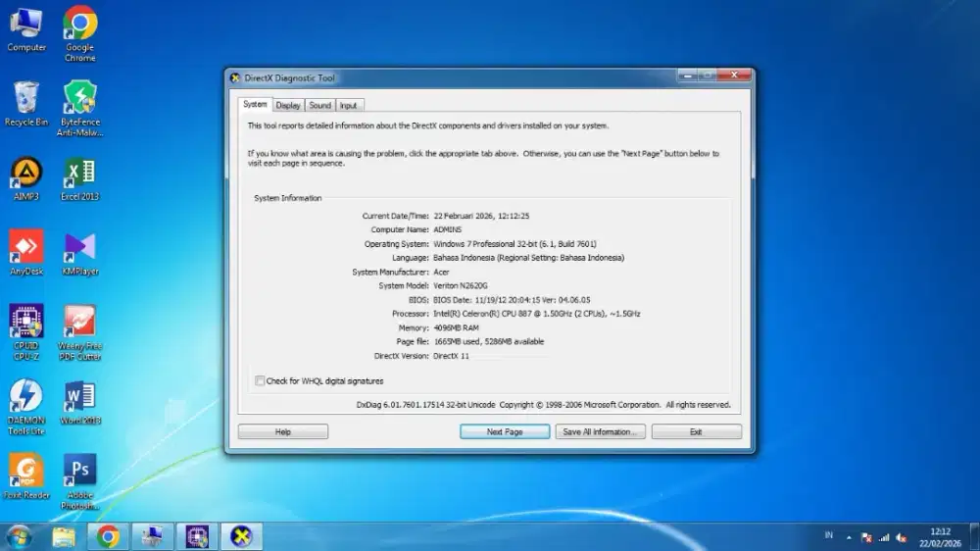Open the Computer desktop icon
The height and width of the screenshot is (551, 980).
[26, 30]
